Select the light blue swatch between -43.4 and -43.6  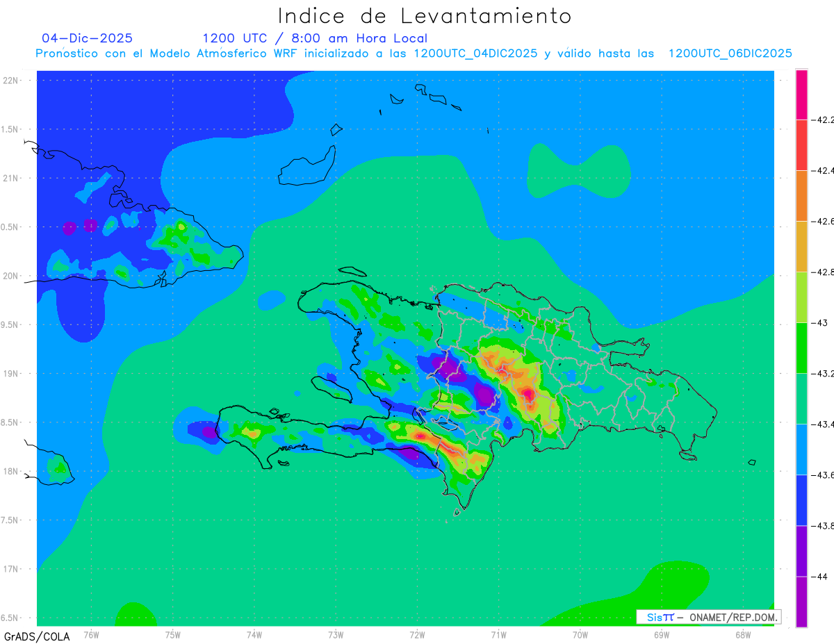pyautogui.click(x=801, y=449)
